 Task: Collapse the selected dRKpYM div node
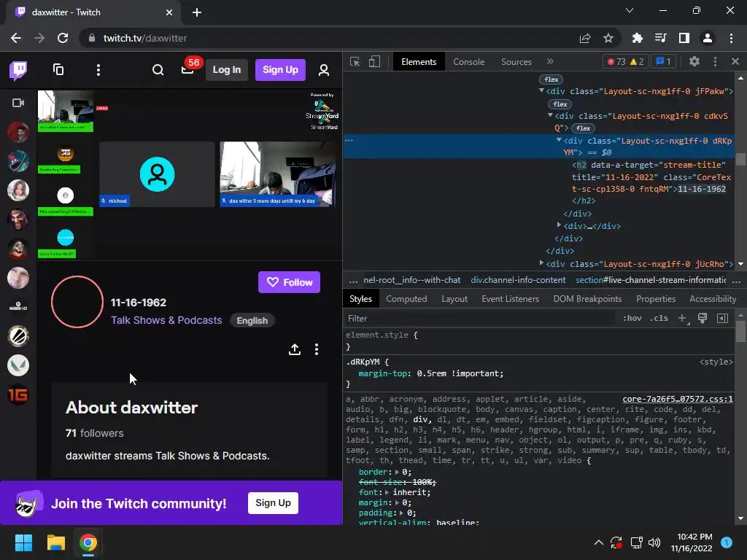(x=559, y=140)
